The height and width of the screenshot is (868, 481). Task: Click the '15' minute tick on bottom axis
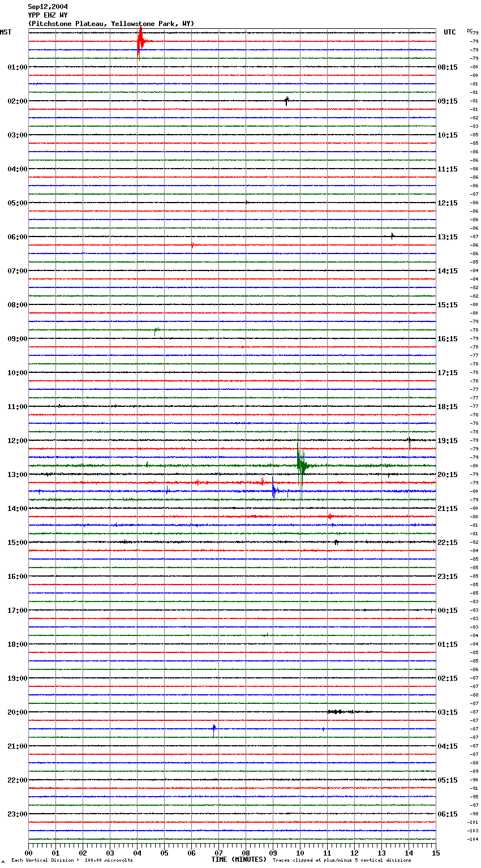coord(436,853)
